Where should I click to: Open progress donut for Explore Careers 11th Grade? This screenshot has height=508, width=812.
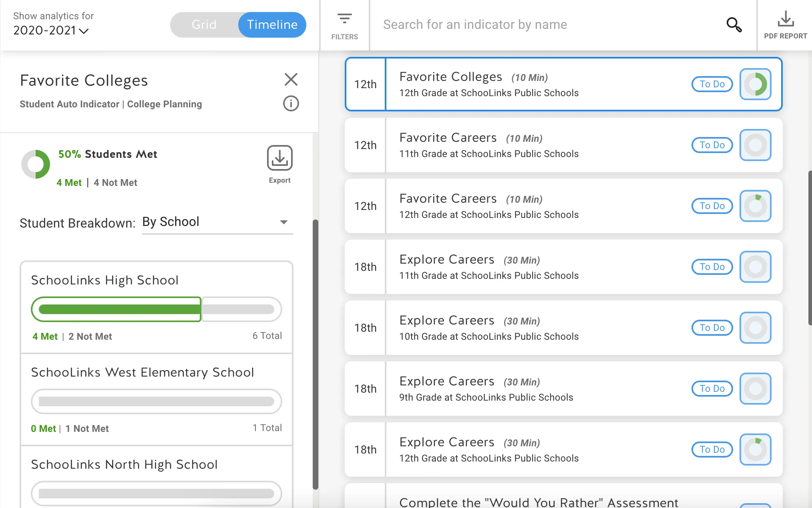click(756, 267)
